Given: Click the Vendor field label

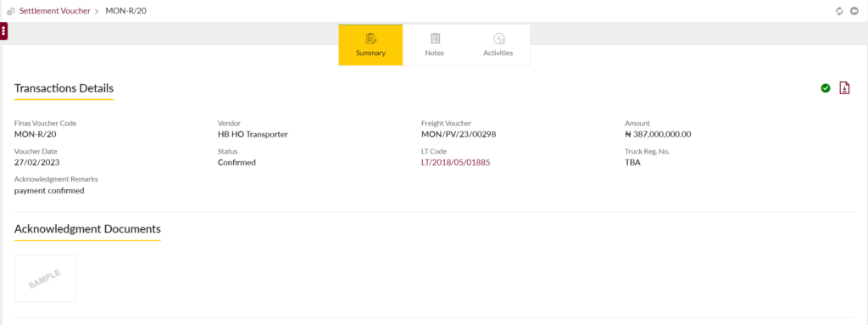Looking at the screenshot, I should pos(229,123).
